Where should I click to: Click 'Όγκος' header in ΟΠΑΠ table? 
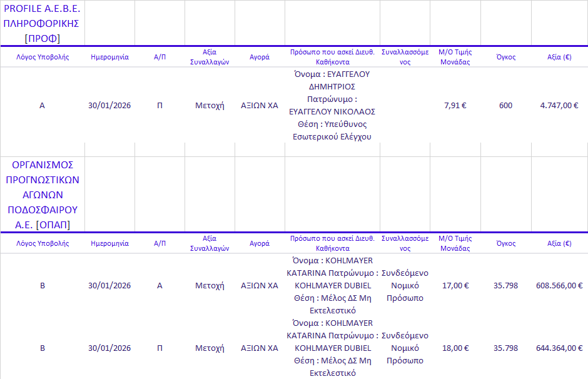[x=506, y=243]
